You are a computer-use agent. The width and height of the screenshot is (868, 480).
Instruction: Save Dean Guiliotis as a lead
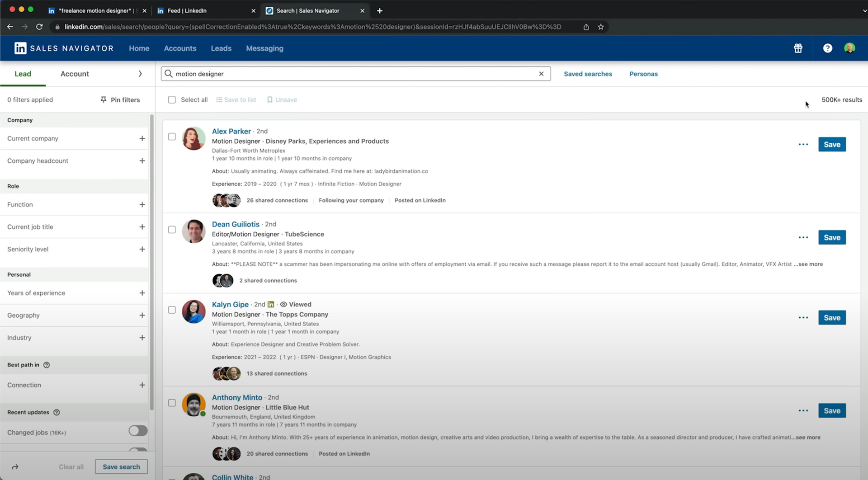tap(832, 238)
